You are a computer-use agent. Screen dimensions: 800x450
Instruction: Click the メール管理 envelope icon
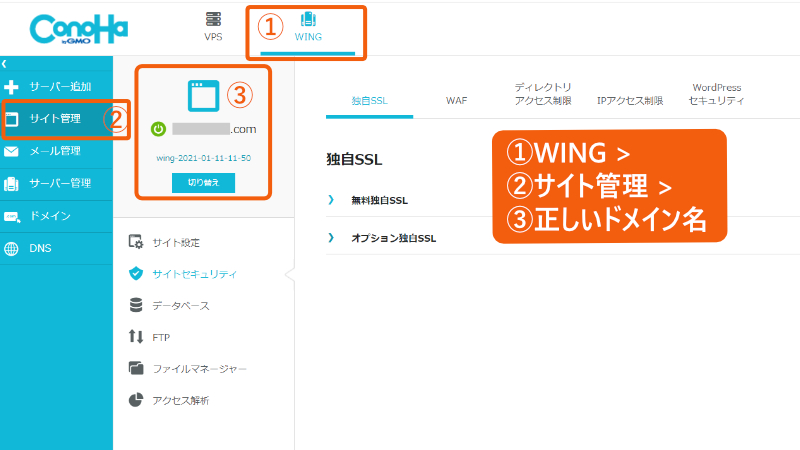coord(11,151)
